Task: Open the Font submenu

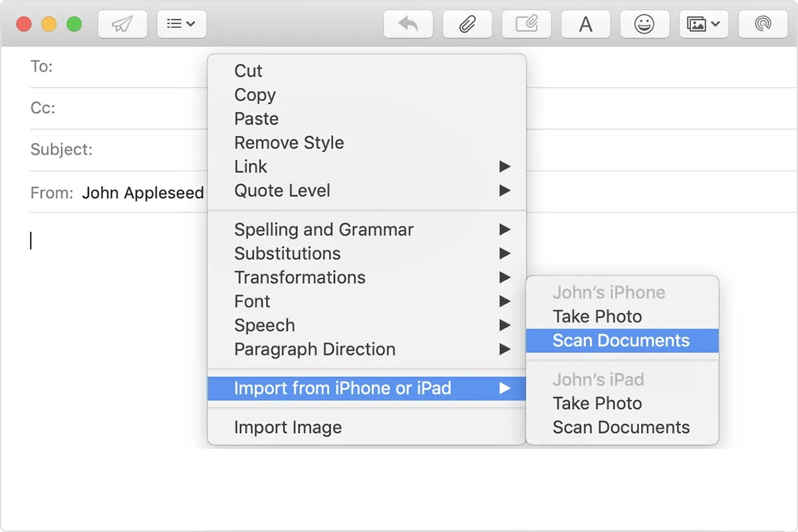Action: point(253,302)
